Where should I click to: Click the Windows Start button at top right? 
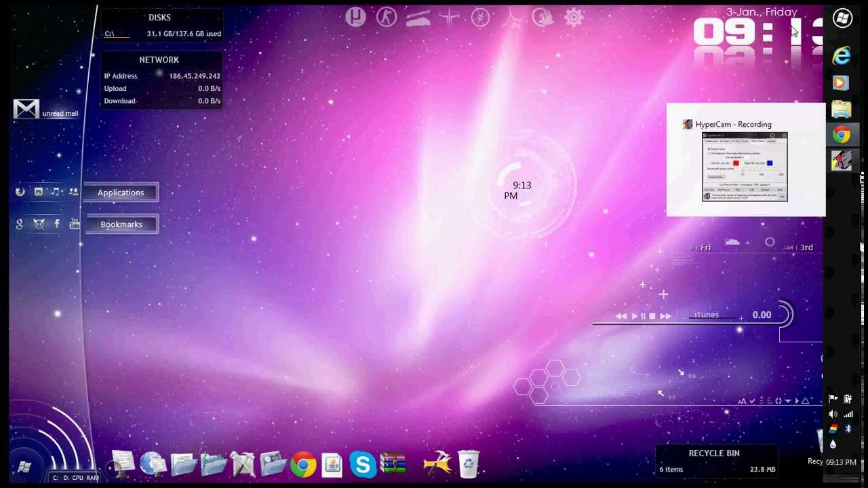pos(842,18)
